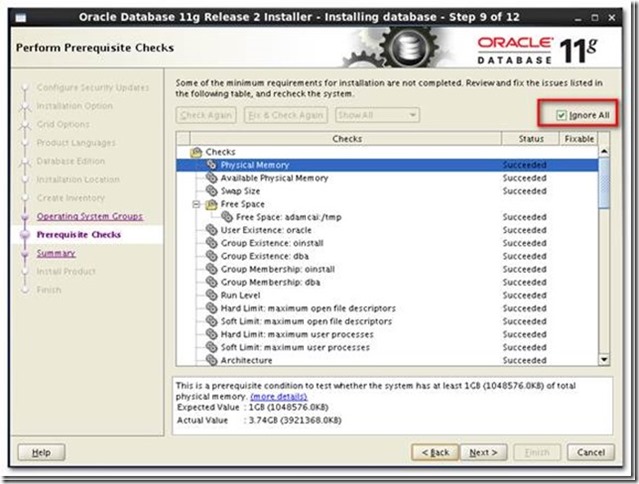Select Prerequisite Checks step in sidebar

(79, 235)
